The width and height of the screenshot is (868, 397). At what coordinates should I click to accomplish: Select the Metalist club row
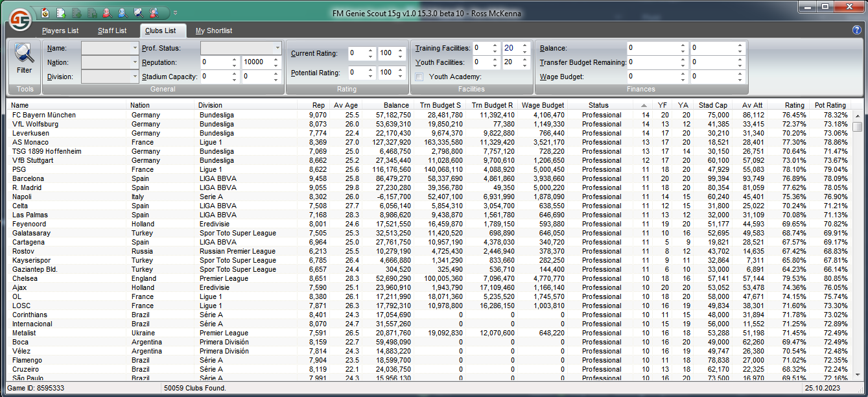(428, 333)
